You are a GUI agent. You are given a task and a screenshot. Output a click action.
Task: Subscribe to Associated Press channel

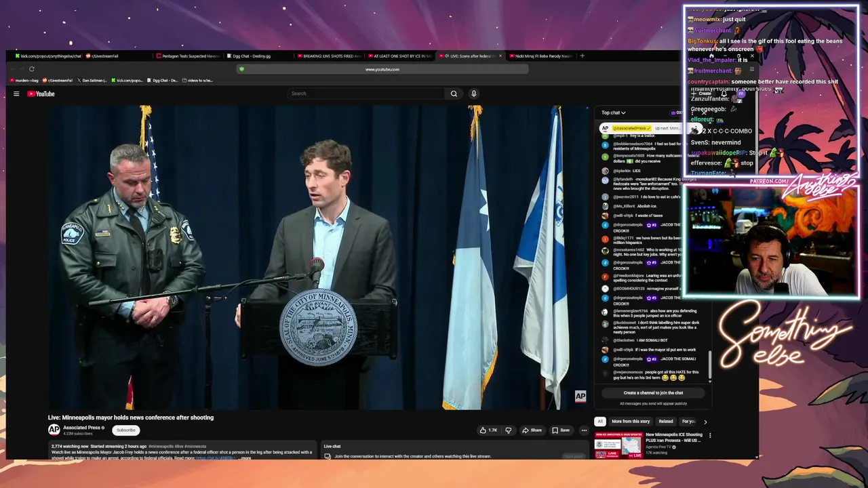(126, 430)
